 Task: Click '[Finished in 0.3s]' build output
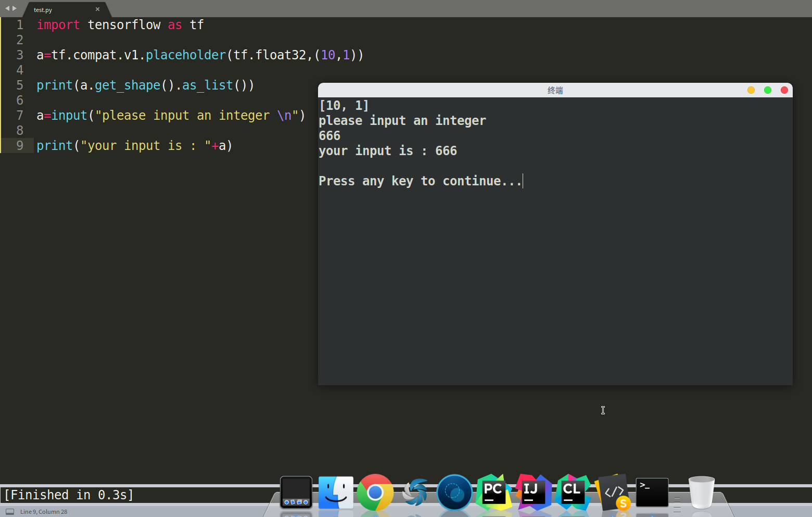[69, 495]
